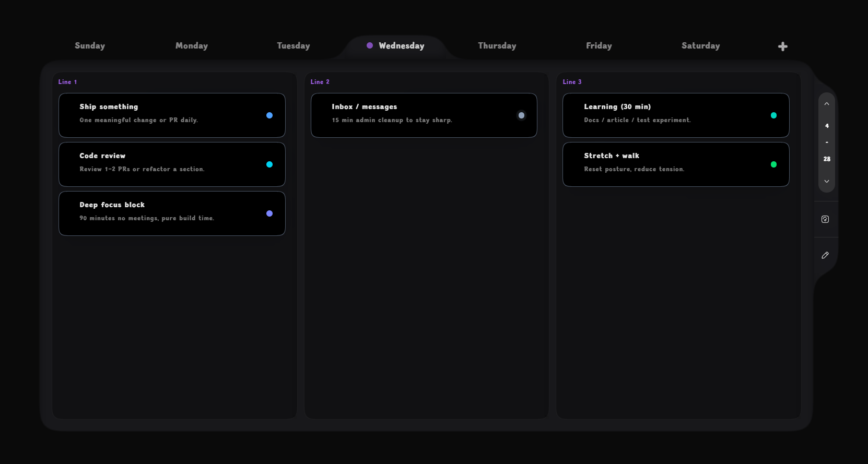868x464 pixels.
Task: Click the Line 2 column header
Action: pos(320,82)
